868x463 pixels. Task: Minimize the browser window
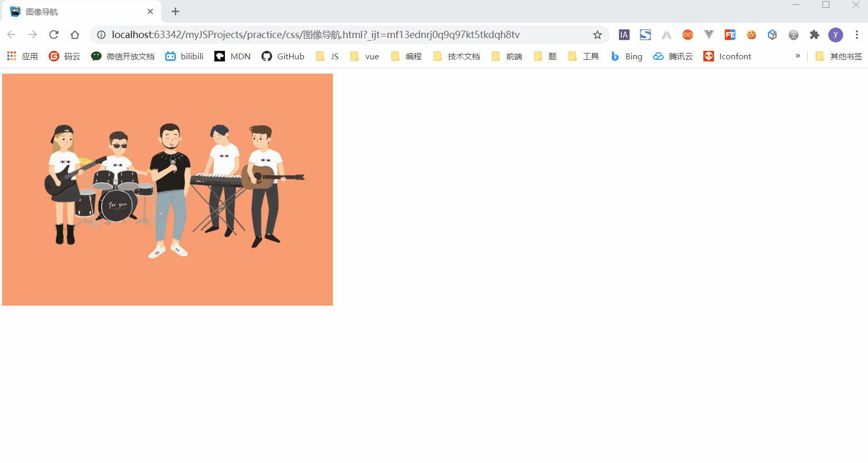coord(795,5)
